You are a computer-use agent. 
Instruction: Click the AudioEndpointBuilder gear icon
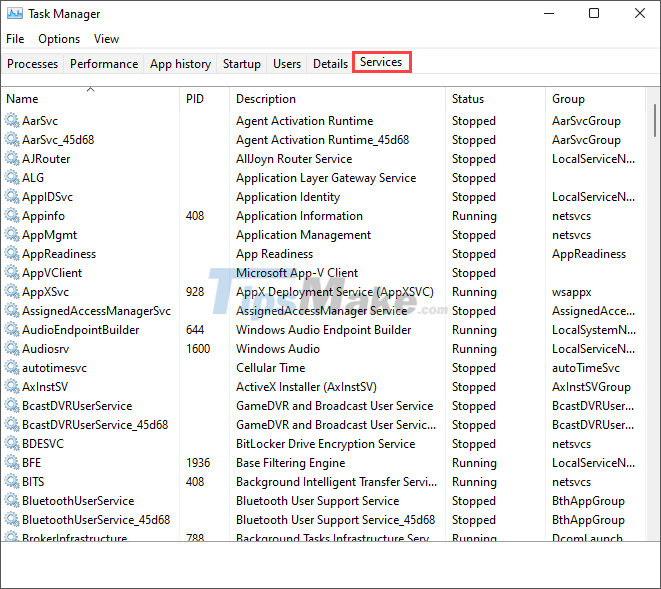(12, 329)
